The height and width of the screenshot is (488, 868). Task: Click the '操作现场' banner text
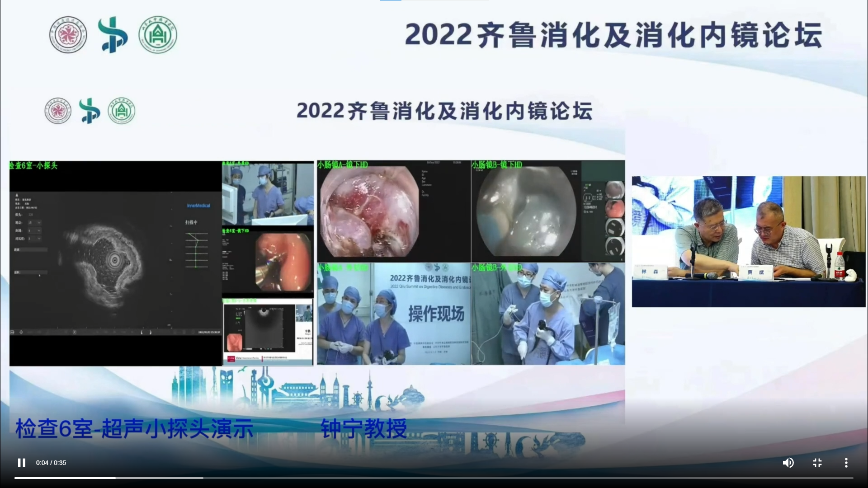pyautogui.click(x=436, y=313)
